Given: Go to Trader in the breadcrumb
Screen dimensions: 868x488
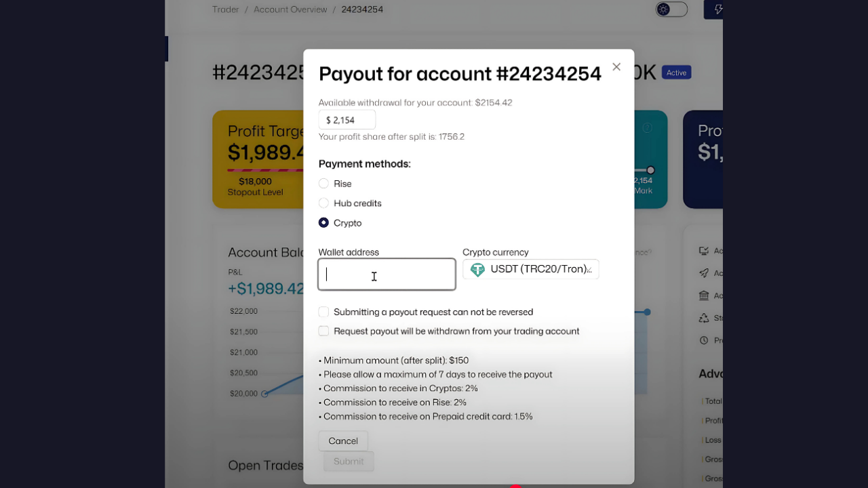Looking at the screenshot, I should 225,9.
